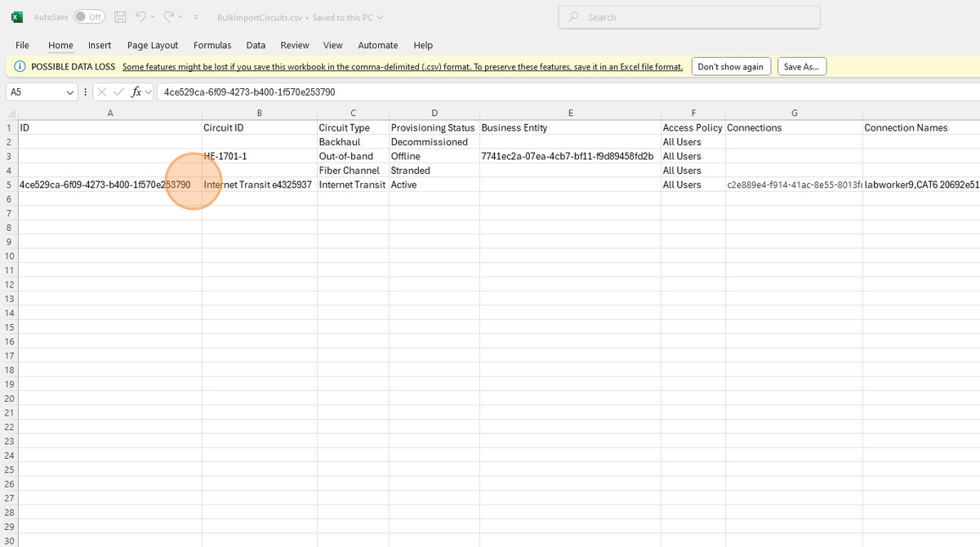This screenshot has width=980, height=547.
Task: Click the Save disk icon
Action: pyautogui.click(x=120, y=17)
